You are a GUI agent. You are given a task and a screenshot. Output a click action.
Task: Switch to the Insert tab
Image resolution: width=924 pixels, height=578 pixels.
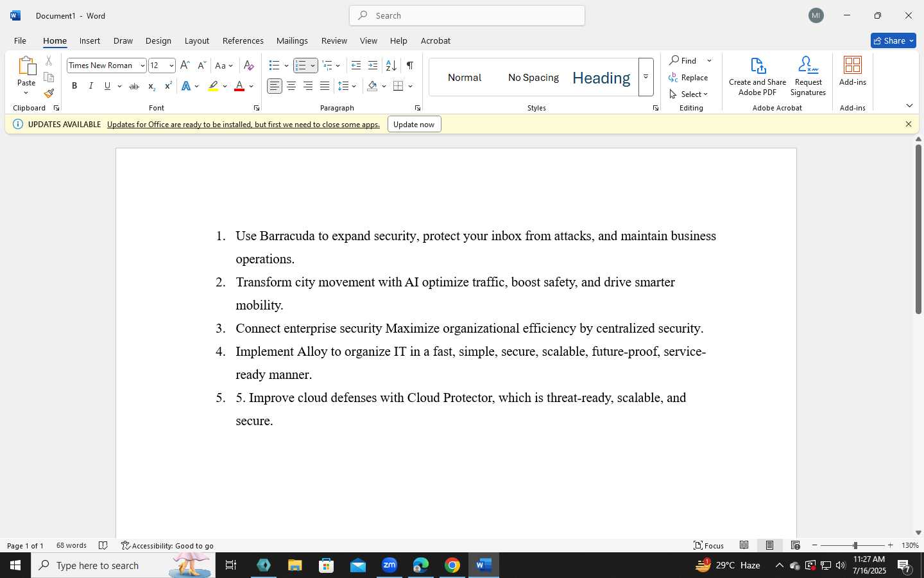(90, 40)
